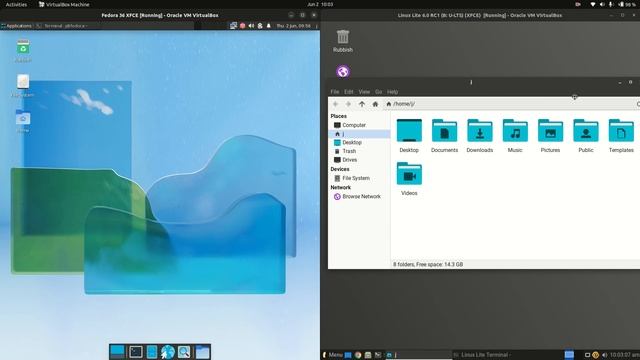Select the Documents folder icon

pyautogui.click(x=444, y=136)
